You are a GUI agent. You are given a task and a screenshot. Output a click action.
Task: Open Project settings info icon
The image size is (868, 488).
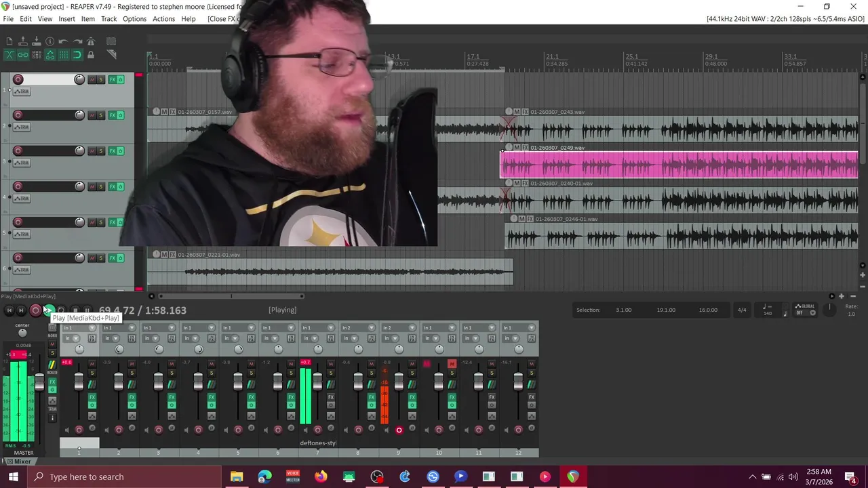[50, 42]
